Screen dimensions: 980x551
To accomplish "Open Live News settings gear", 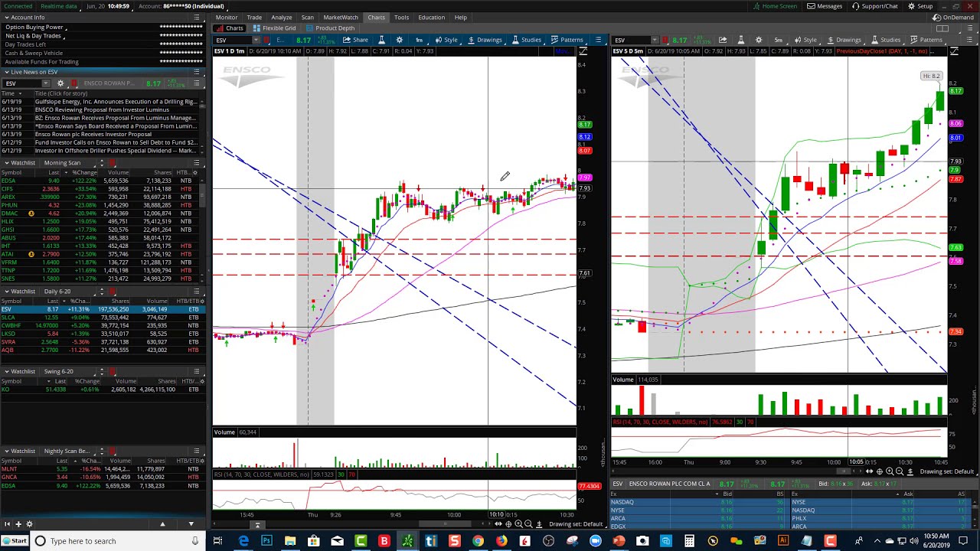I will [60, 83].
